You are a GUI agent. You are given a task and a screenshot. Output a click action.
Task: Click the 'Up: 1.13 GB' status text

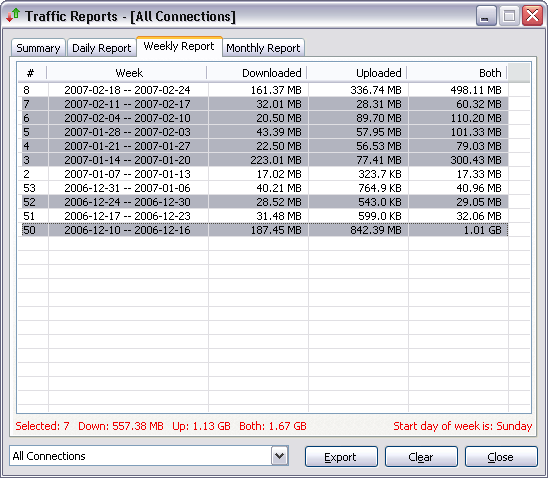[x=201, y=426]
